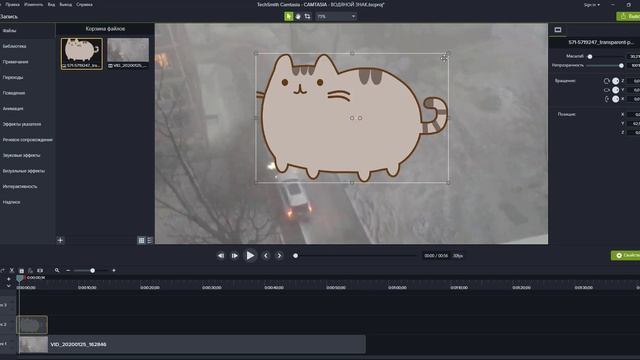
Task: Click the timeline playhead marker
Action: point(20,278)
